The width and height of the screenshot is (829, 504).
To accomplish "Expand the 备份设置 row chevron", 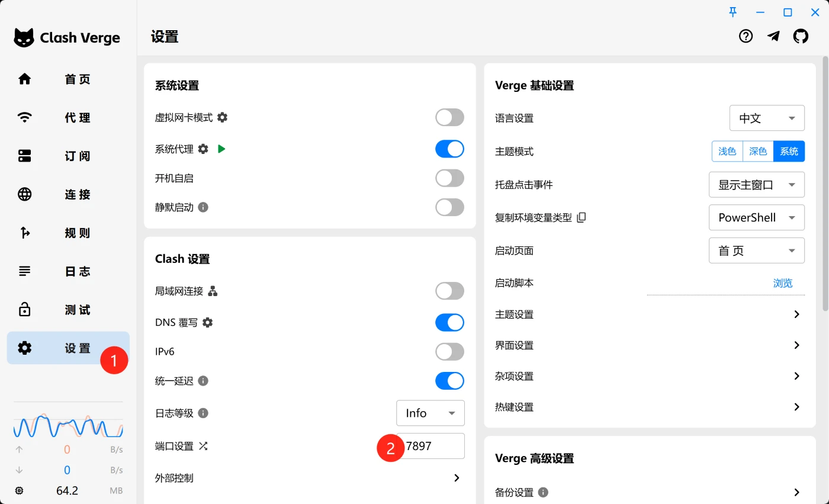I will 797,492.
